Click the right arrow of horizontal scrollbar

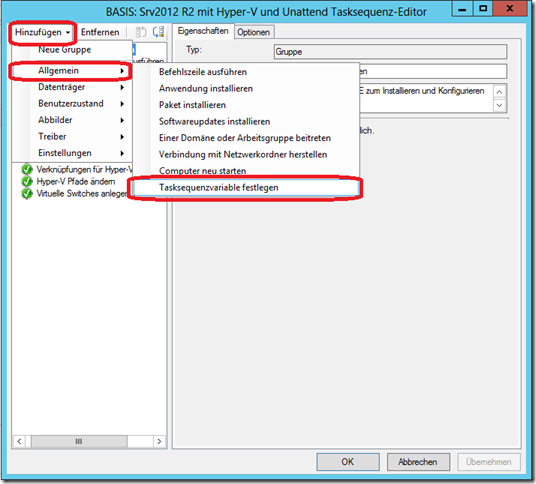pyautogui.click(x=159, y=441)
